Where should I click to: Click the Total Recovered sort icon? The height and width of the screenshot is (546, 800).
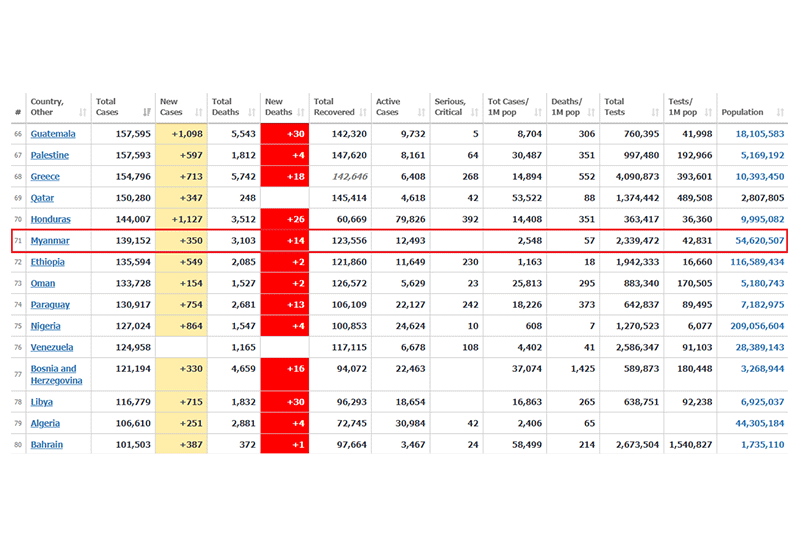pos(363,112)
